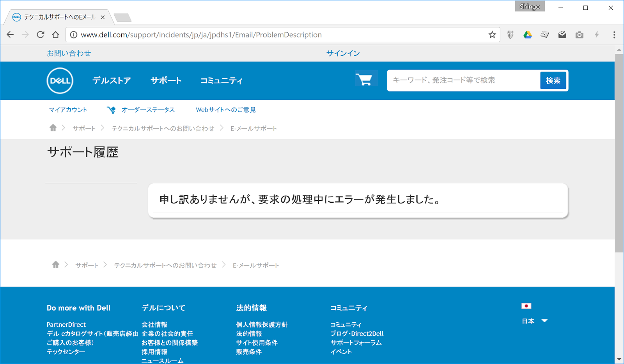Click the マイアカウント link

[x=68, y=110]
